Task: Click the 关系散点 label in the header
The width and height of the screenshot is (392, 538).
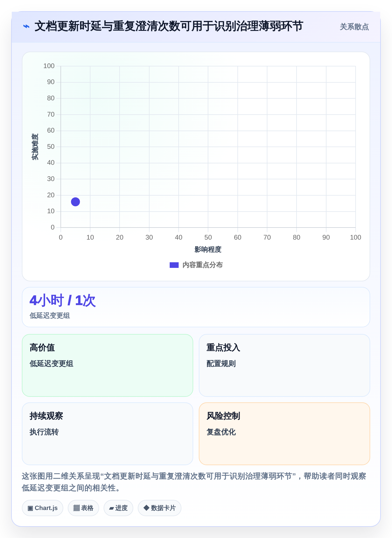Action: pyautogui.click(x=354, y=27)
